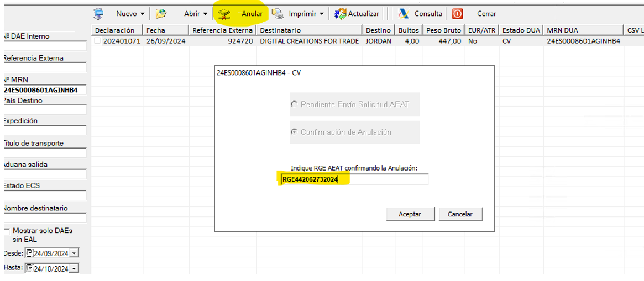This screenshot has height=281, width=644.
Task: Click the Peso Bruto column header
Action: [x=443, y=30]
